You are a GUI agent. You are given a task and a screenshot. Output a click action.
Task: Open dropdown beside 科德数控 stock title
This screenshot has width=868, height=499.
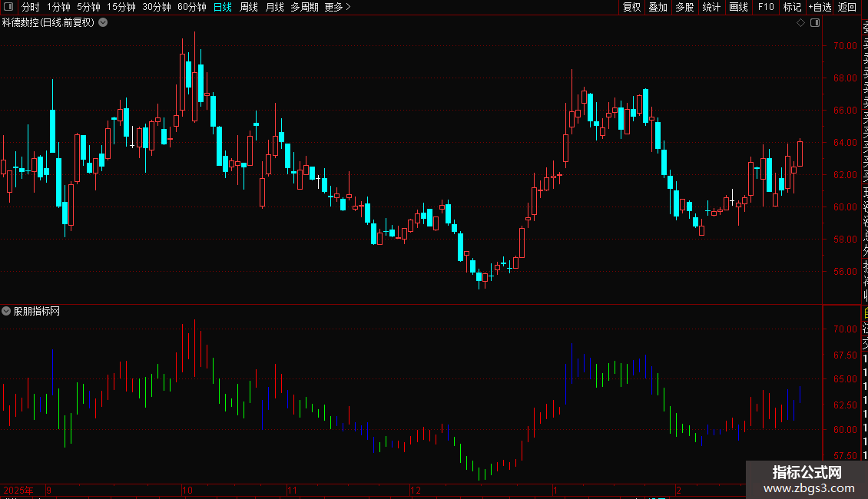click(103, 23)
